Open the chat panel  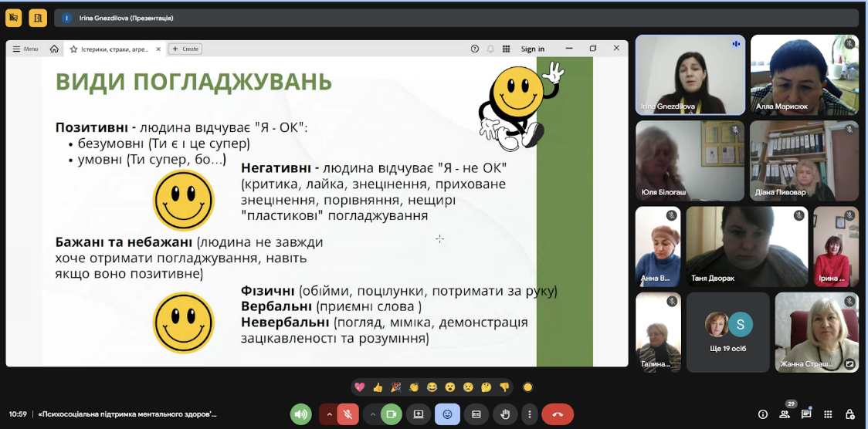[x=806, y=414]
